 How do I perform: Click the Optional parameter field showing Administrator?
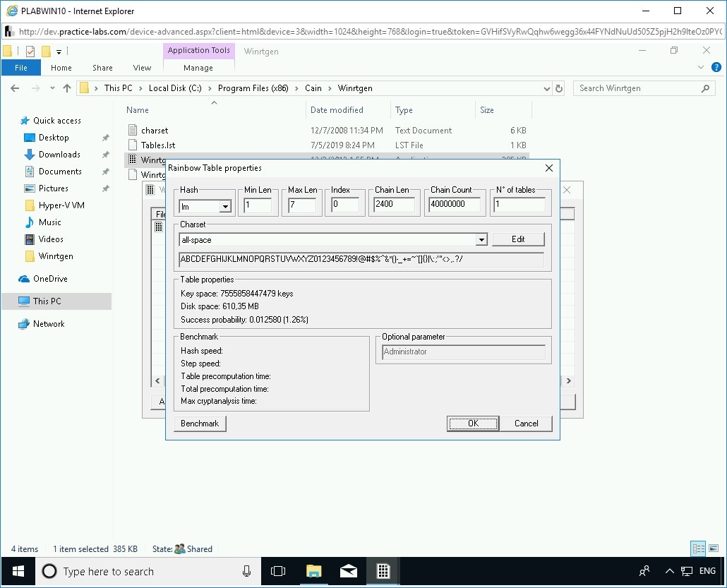pyautogui.click(x=463, y=351)
